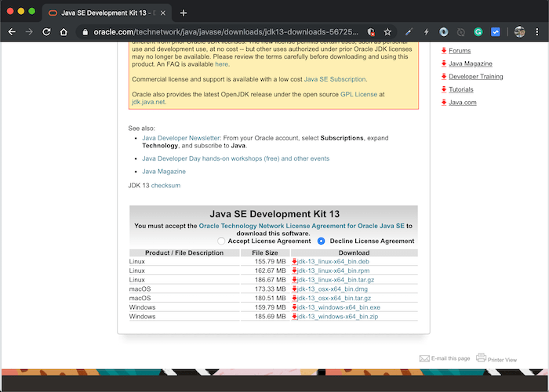549x392 pixels.
Task: Click the 'Product / File Description' column header
Action: point(184,252)
